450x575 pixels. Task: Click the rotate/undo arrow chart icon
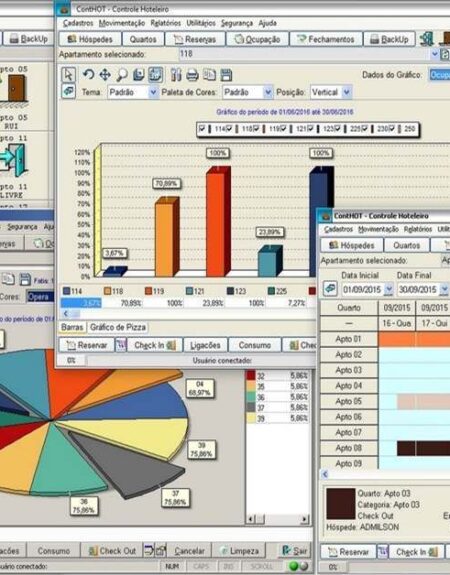click(88, 74)
